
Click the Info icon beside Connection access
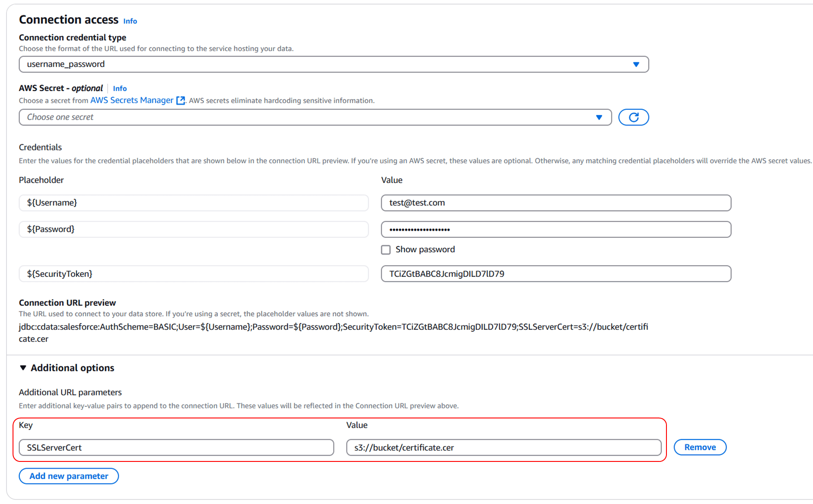(130, 21)
